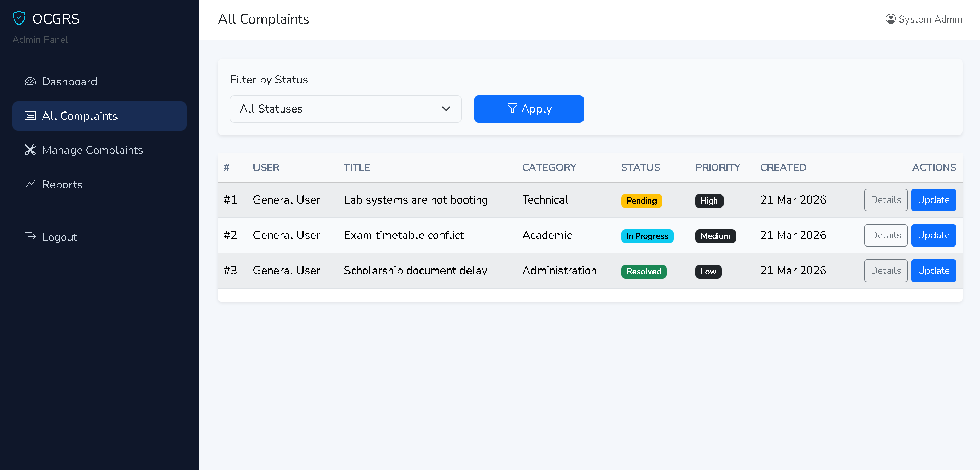Click the In Progress status badge
The image size is (980, 470).
click(647, 236)
